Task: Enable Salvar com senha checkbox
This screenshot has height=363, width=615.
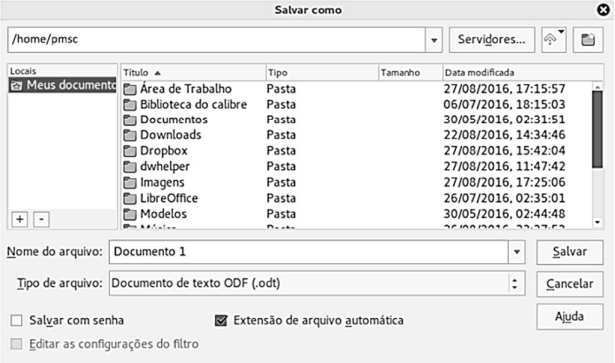Action: (16, 320)
